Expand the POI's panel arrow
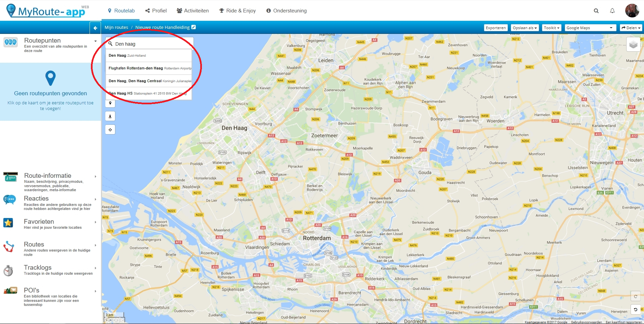The width and height of the screenshot is (644, 324). pos(96,291)
